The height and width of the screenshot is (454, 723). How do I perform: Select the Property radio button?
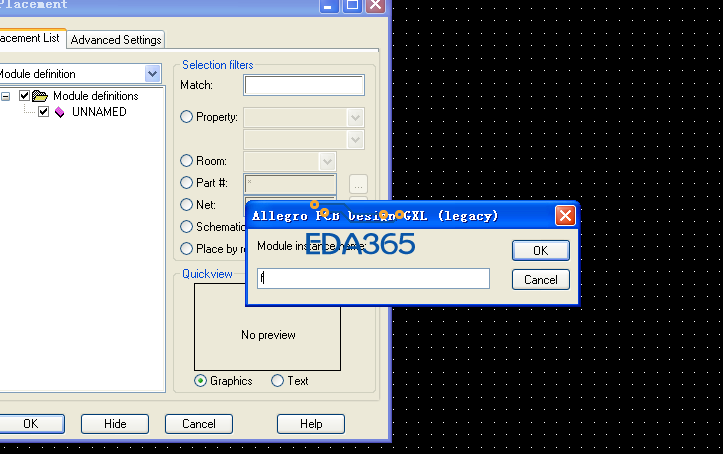186,117
